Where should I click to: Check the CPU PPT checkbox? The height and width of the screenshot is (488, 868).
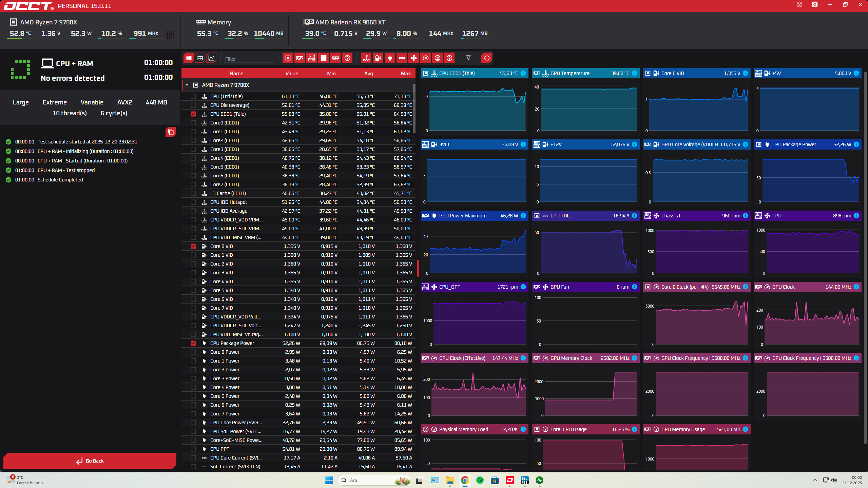click(x=193, y=449)
